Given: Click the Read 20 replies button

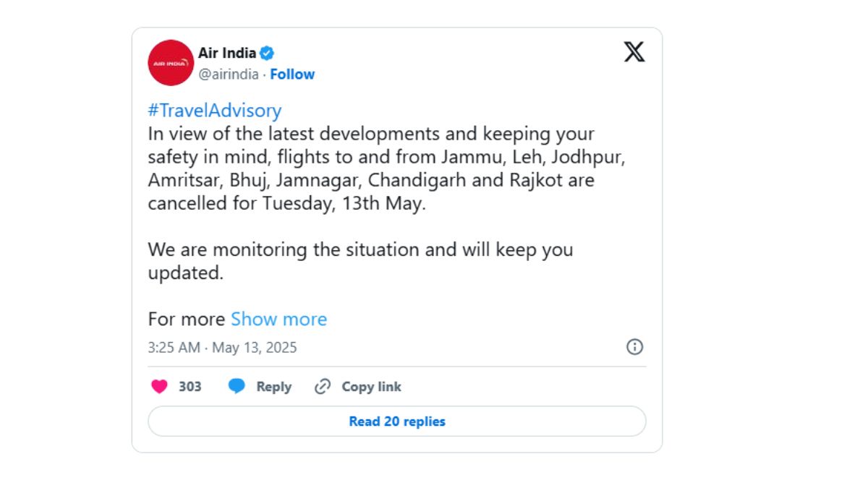Looking at the screenshot, I should (397, 421).
